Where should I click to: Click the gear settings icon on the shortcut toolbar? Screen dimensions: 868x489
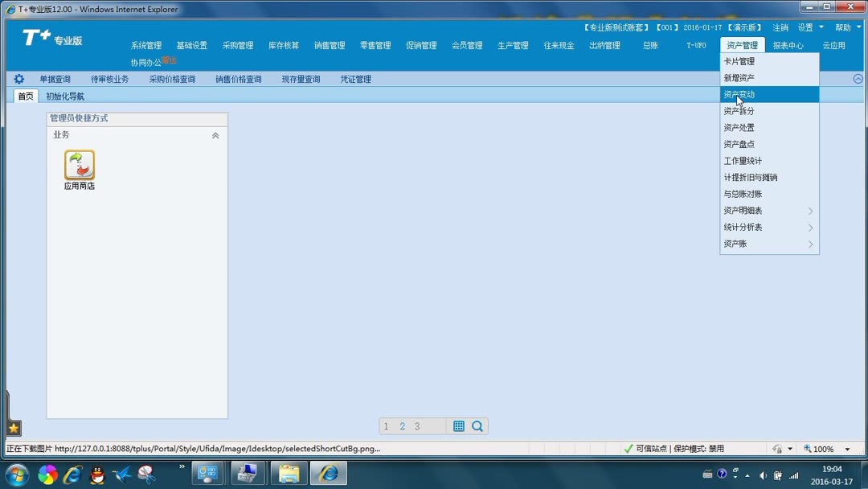coord(18,78)
